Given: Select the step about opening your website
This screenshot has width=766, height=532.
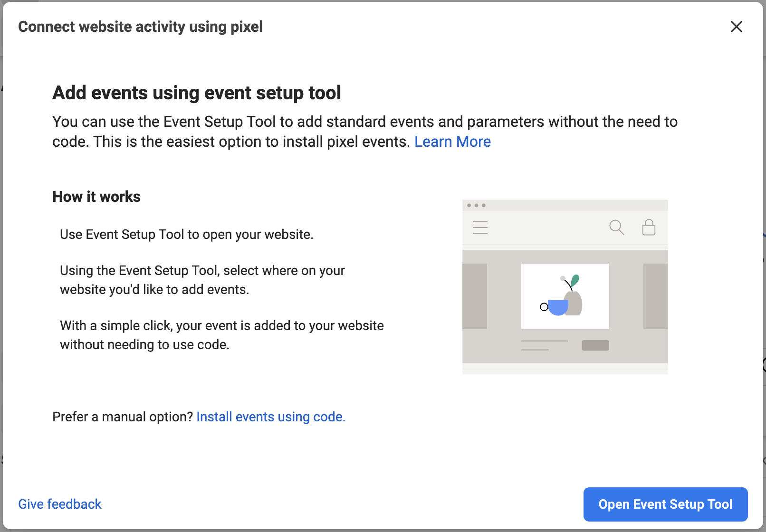Looking at the screenshot, I should [x=186, y=234].
